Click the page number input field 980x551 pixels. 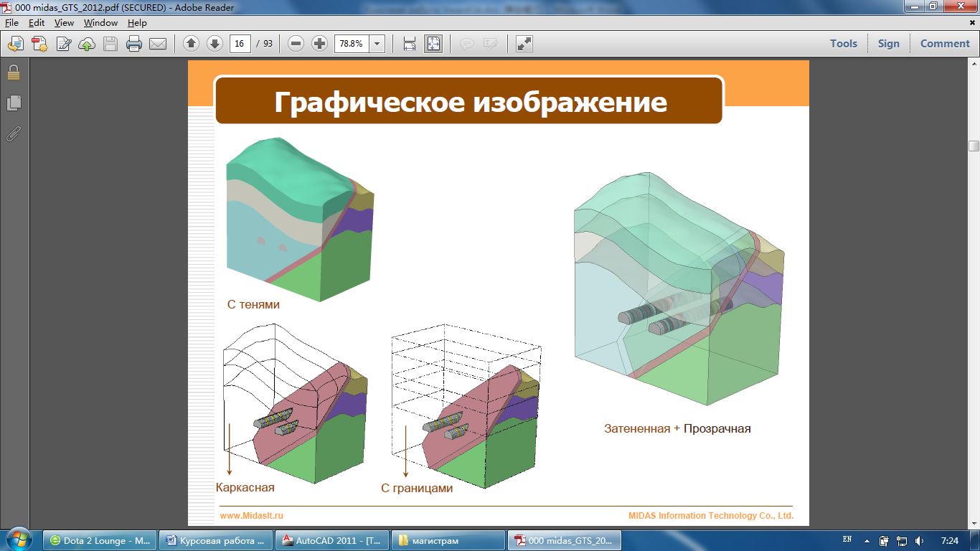[240, 44]
